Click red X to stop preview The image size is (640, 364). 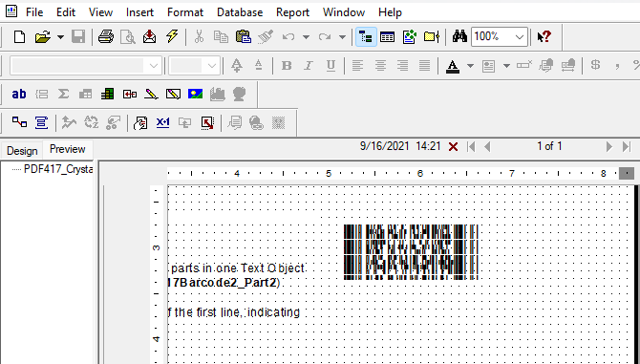453,146
